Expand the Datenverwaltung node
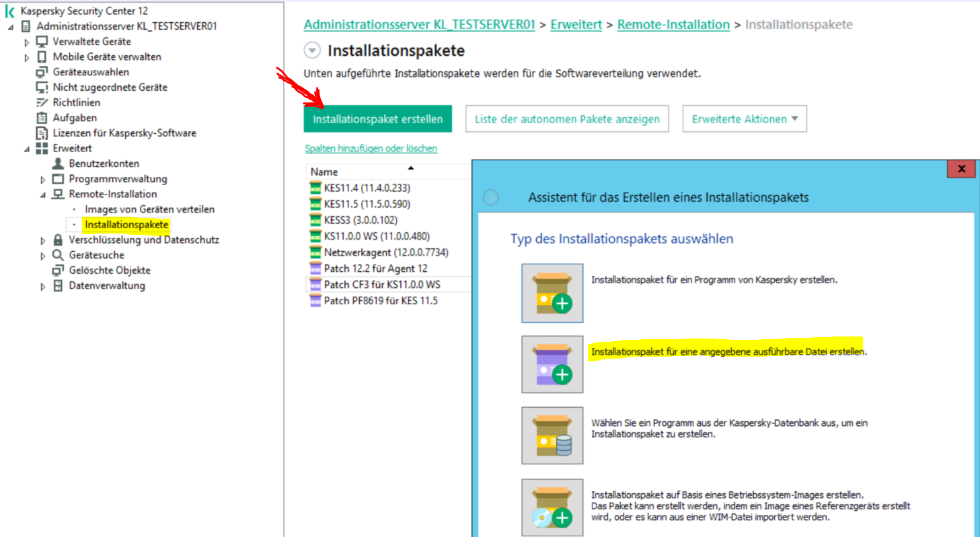This screenshot has height=537, width=980. (x=43, y=287)
